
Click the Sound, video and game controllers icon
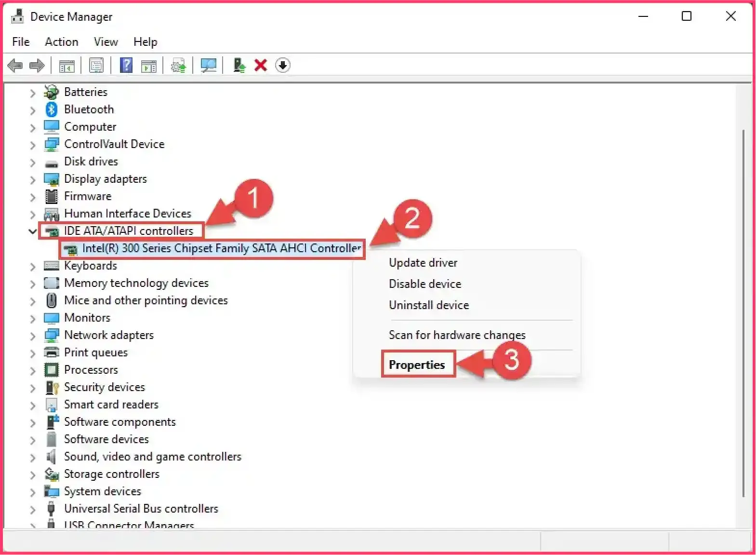pyautogui.click(x=51, y=457)
